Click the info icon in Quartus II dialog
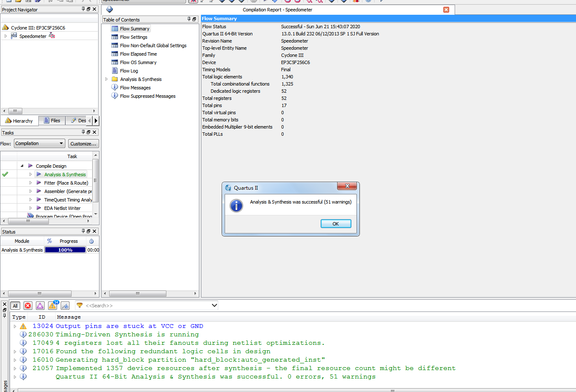 click(236, 205)
